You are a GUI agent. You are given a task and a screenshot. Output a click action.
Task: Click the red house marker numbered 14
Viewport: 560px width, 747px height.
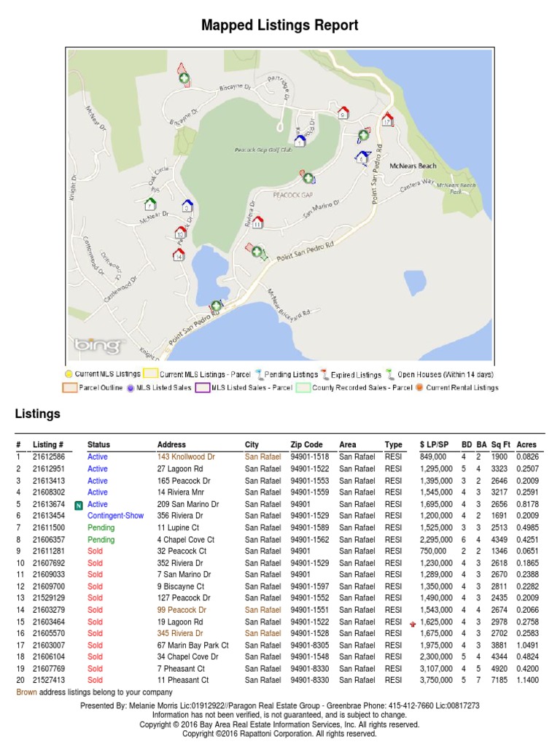[x=178, y=255]
